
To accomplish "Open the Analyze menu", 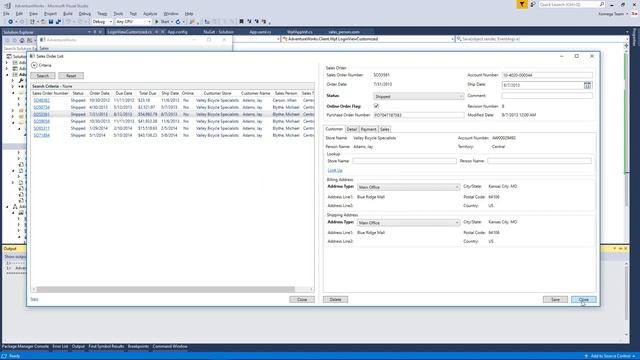I will pos(150,13).
